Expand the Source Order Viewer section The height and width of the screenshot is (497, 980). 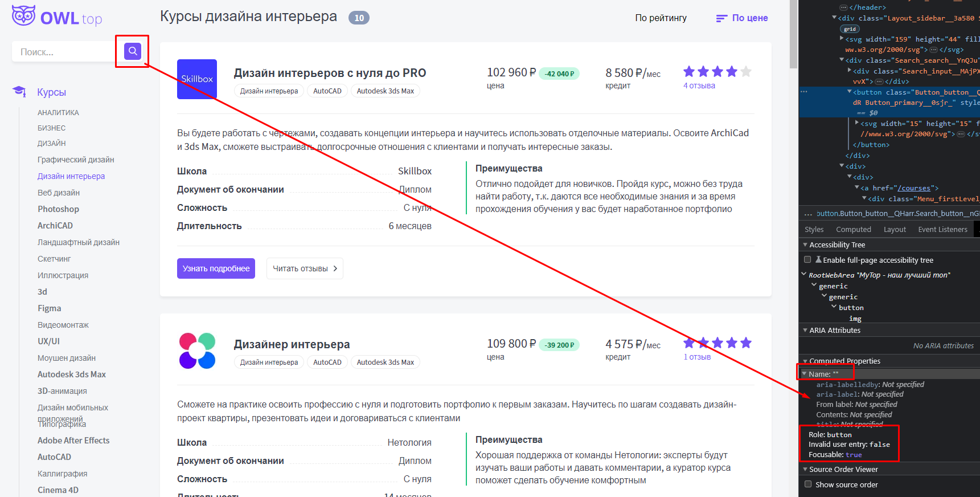805,470
